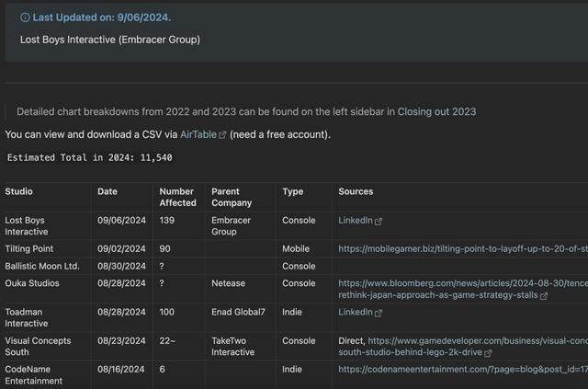Viewport: 588px width, 389px height.
Task: Click the Sources column header
Action: (356, 191)
